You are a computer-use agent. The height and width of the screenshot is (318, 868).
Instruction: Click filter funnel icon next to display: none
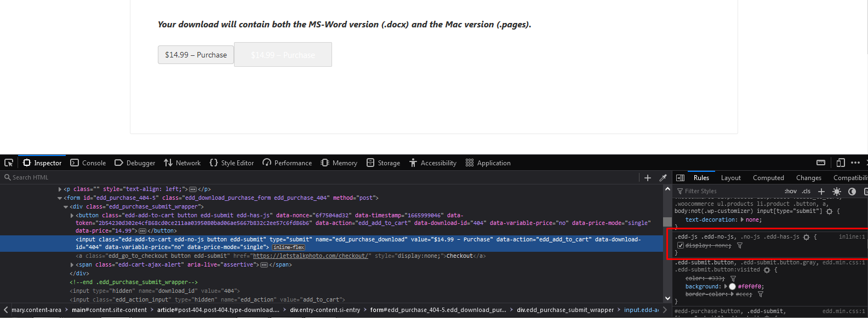739,245
